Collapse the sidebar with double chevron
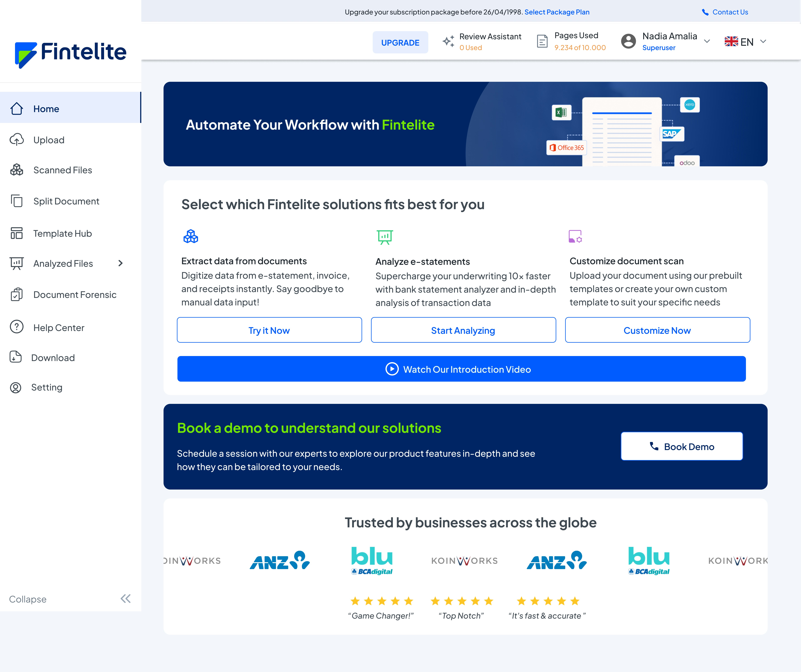 pos(125,598)
